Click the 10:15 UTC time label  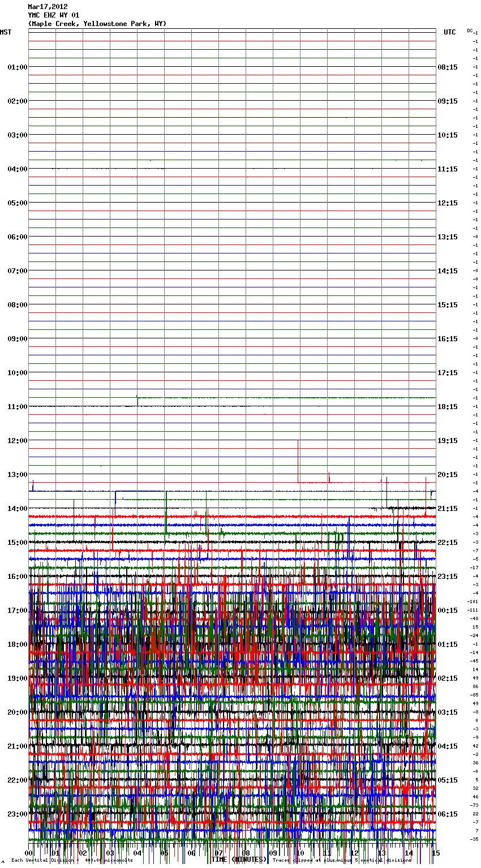pyautogui.click(x=448, y=135)
